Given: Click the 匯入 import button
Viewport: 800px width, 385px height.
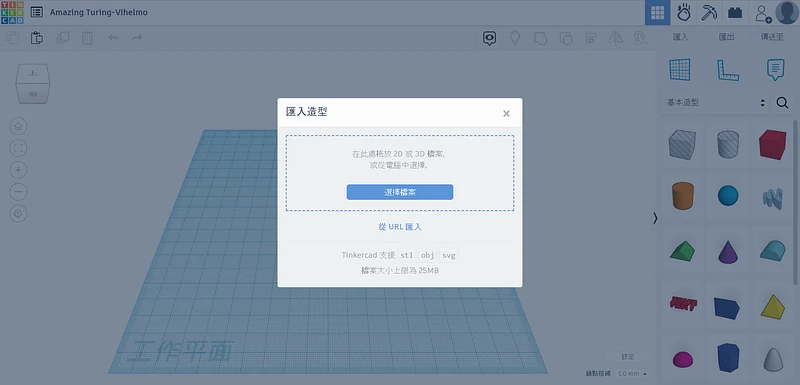Looking at the screenshot, I should pos(681,37).
